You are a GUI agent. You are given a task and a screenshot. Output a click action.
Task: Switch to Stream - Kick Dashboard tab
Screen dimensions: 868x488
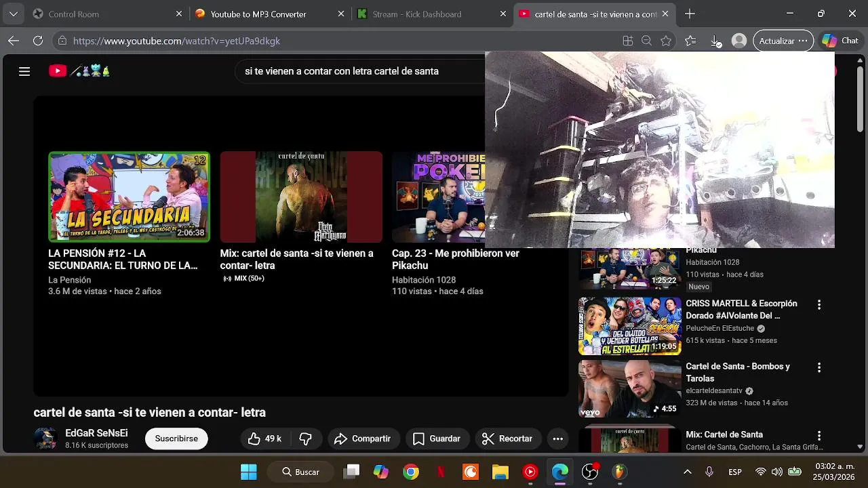pyautogui.click(x=432, y=14)
